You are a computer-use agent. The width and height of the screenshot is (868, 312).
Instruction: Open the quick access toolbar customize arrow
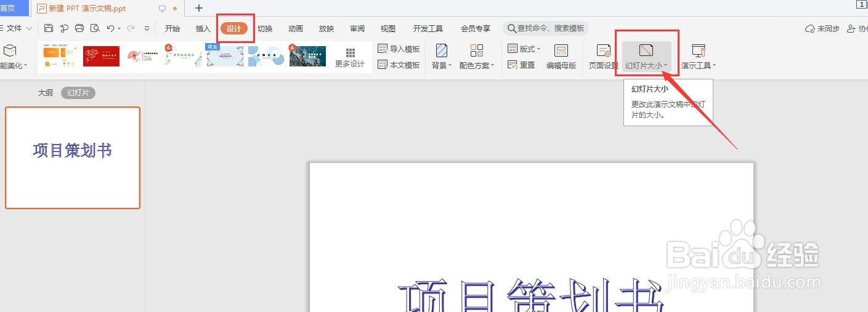[147, 28]
